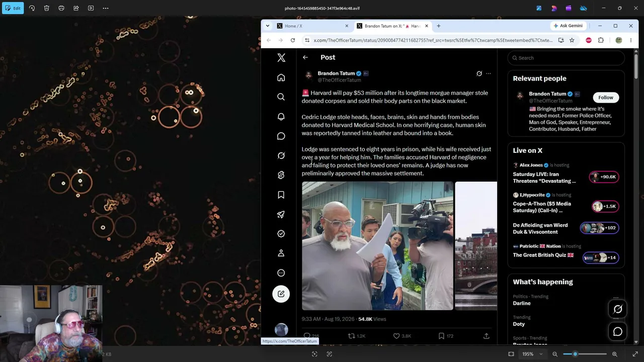The width and height of the screenshot is (644, 362).
Task: Zoom out in Photos viewer
Action: [x=555, y=354]
